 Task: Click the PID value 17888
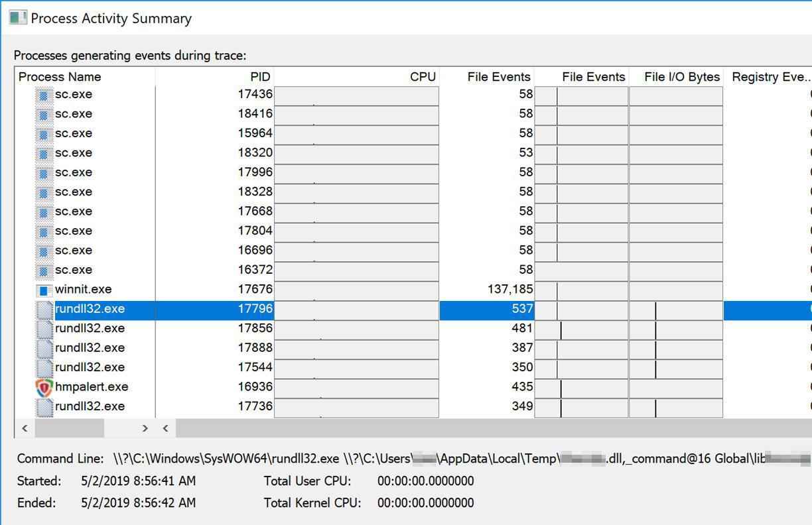pyautogui.click(x=255, y=348)
